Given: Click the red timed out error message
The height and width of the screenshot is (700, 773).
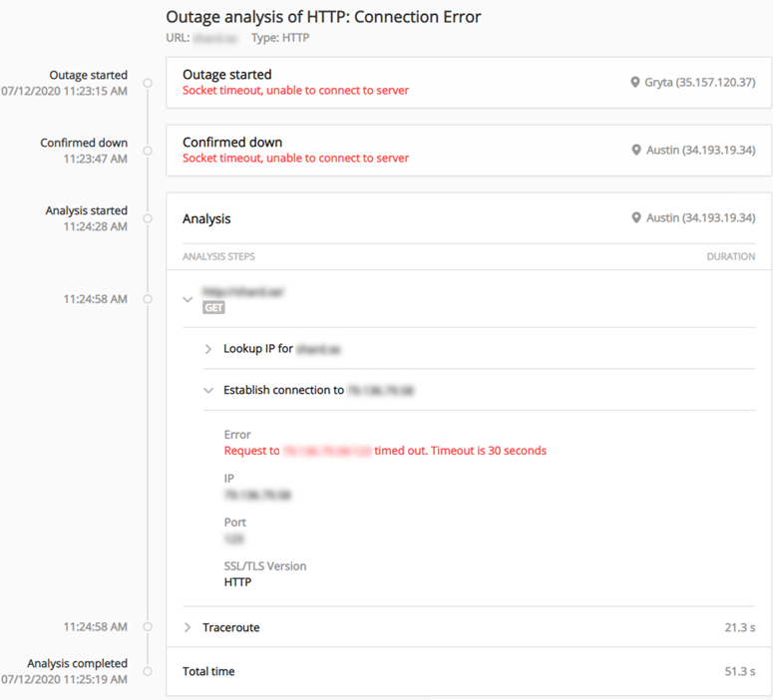Looking at the screenshot, I should click(x=385, y=451).
